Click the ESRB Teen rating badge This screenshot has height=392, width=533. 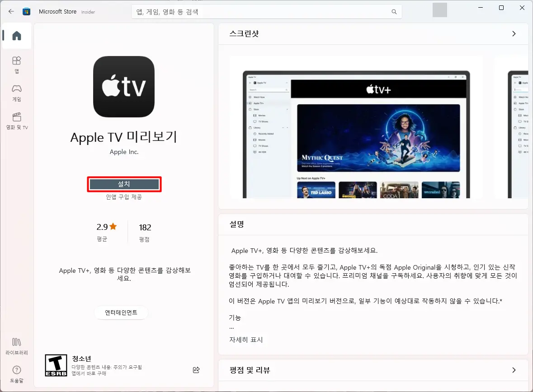(56, 365)
